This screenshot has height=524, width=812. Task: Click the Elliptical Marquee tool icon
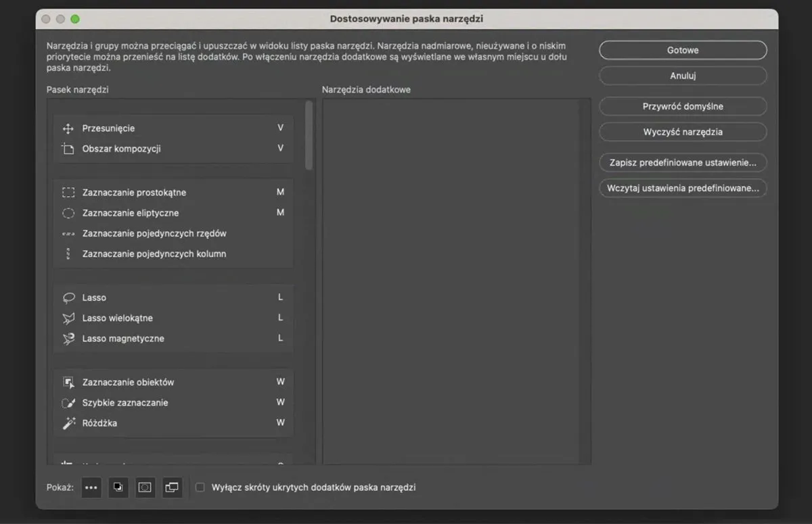[68, 212]
